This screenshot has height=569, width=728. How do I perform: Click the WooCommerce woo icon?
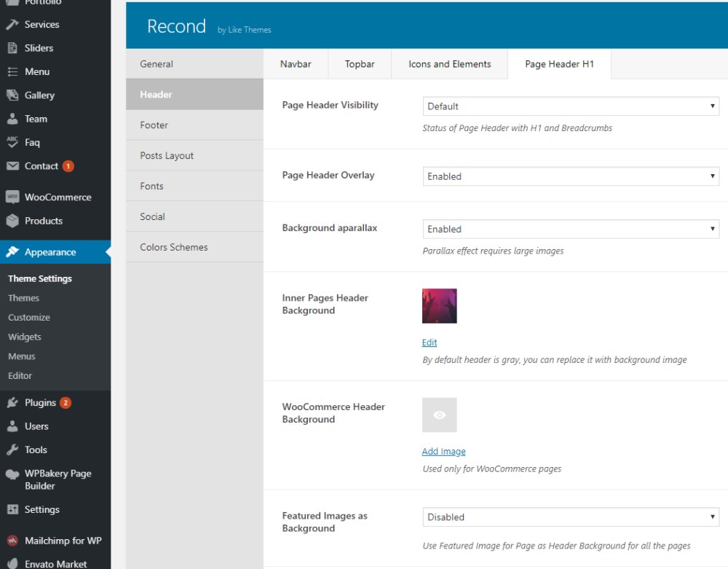click(x=12, y=197)
